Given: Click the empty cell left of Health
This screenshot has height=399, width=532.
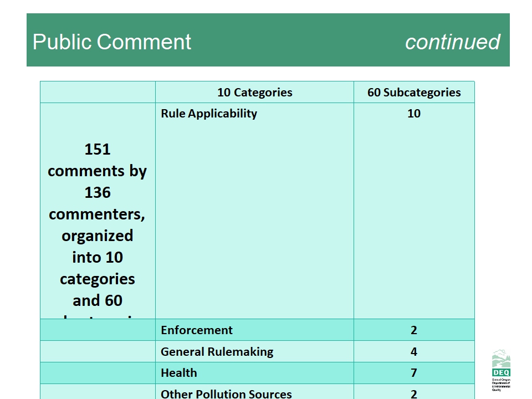Looking at the screenshot, I should coord(98,373).
